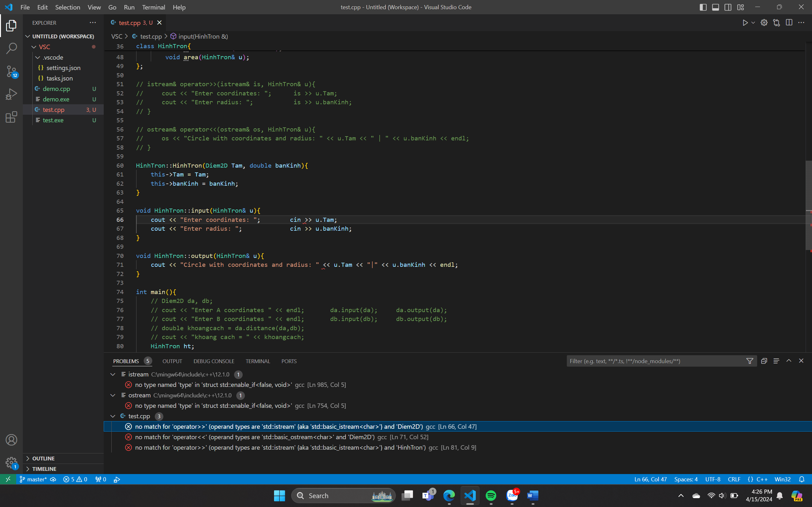Collapse the .vscode folder

38,57
